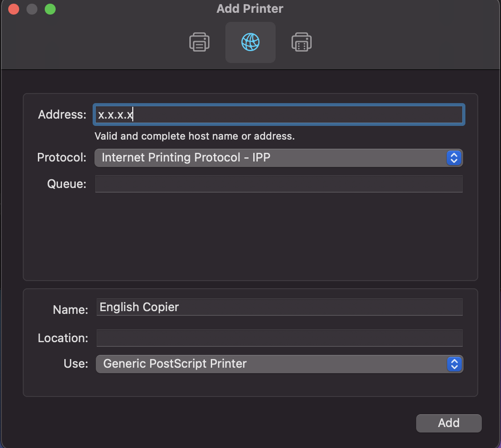The height and width of the screenshot is (448, 501).
Task: Switch to the Default printer tab icon
Action: [x=199, y=42]
